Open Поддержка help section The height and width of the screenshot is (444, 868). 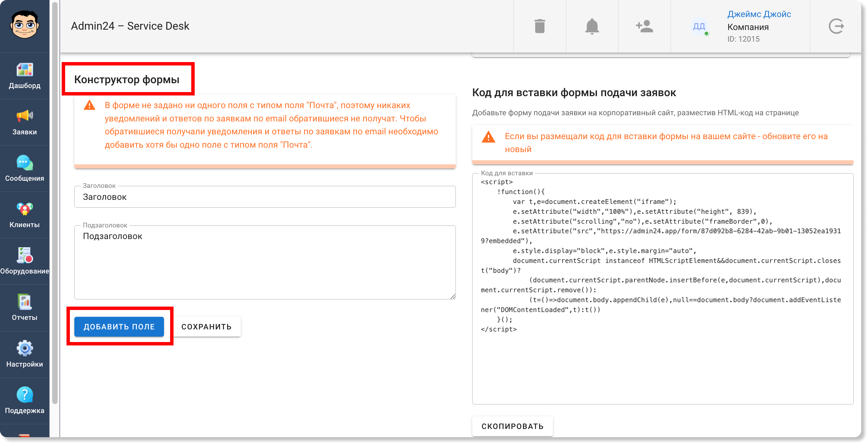(25, 401)
